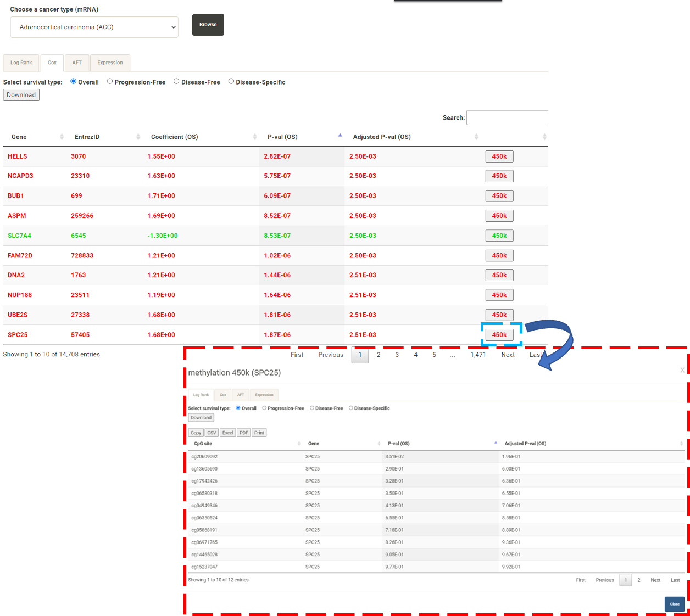690x616 pixels.
Task: Select Progression-Free survival type in main panel
Action: (110, 81)
